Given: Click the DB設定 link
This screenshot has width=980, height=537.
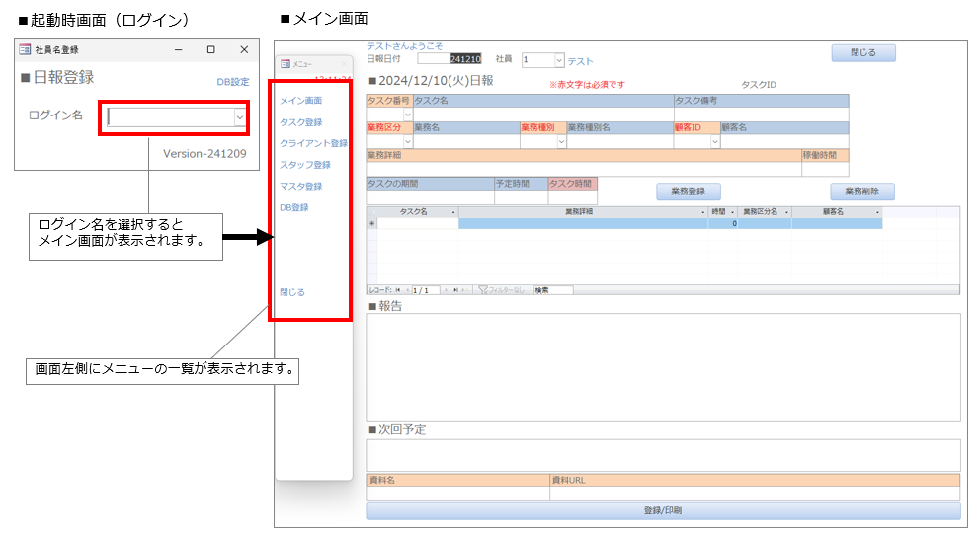Looking at the screenshot, I should [x=233, y=82].
